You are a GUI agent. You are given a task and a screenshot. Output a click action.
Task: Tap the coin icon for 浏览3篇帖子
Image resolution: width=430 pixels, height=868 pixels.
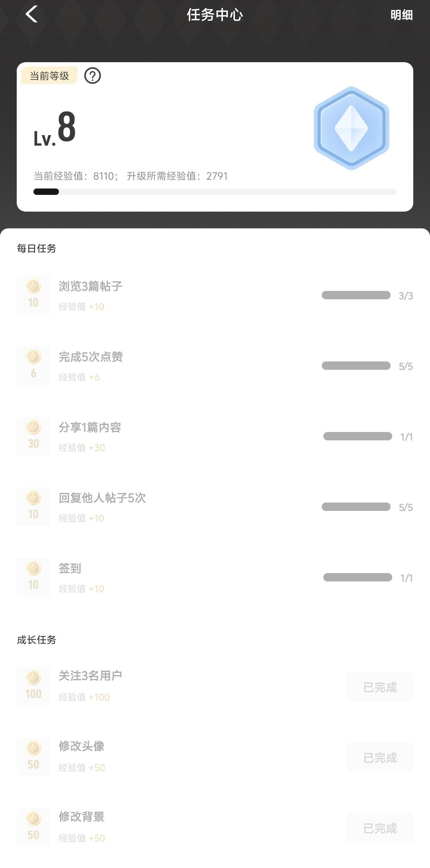coord(33,295)
